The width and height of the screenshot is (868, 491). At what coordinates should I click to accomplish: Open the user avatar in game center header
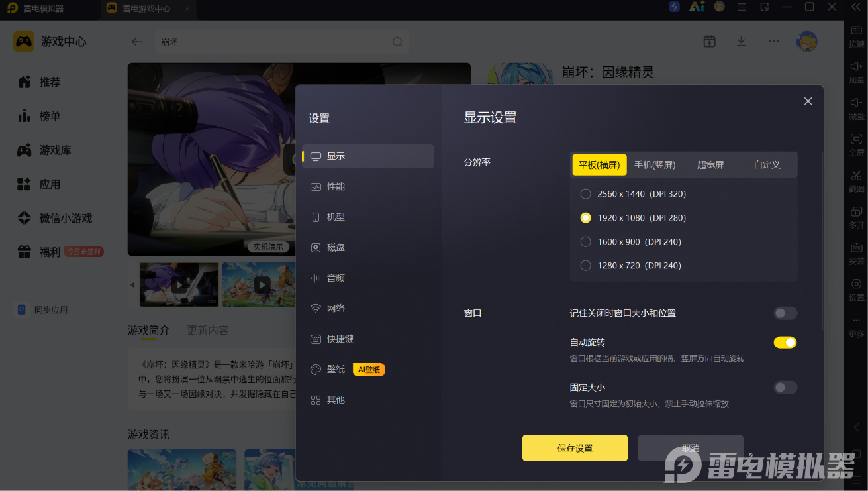806,42
